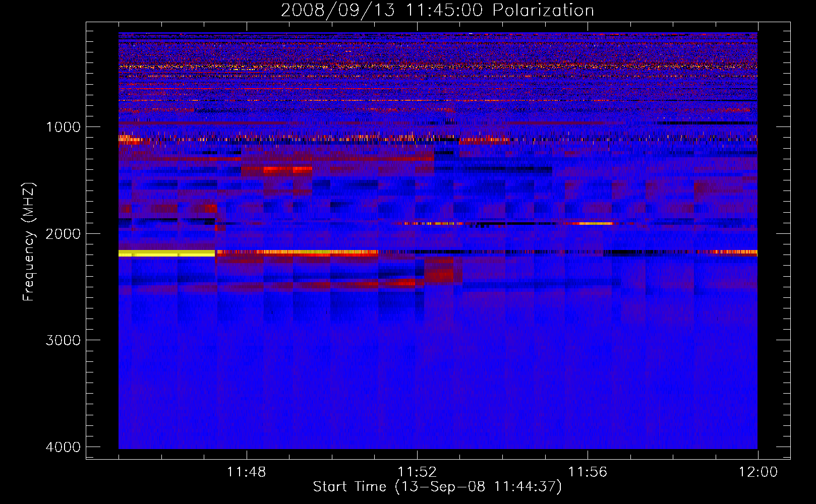Click the 3000 frequency tick label
Image resolution: width=816 pixels, height=504 pixels.
pos(63,340)
